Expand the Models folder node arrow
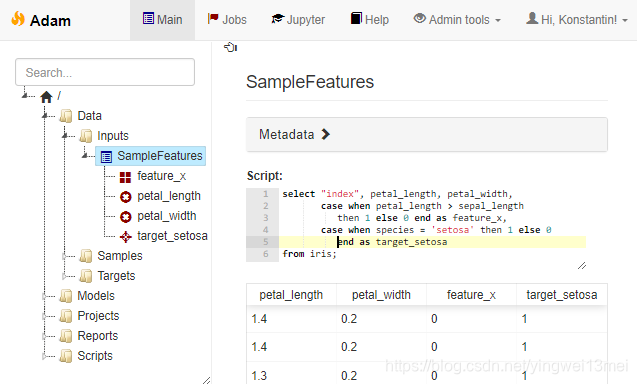 click(x=44, y=296)
